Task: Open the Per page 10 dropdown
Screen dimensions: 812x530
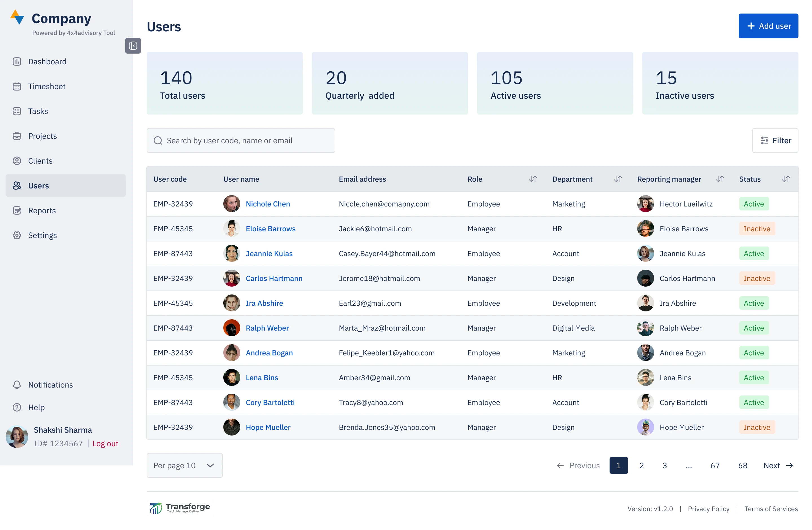Action: [x=184, y=465]
